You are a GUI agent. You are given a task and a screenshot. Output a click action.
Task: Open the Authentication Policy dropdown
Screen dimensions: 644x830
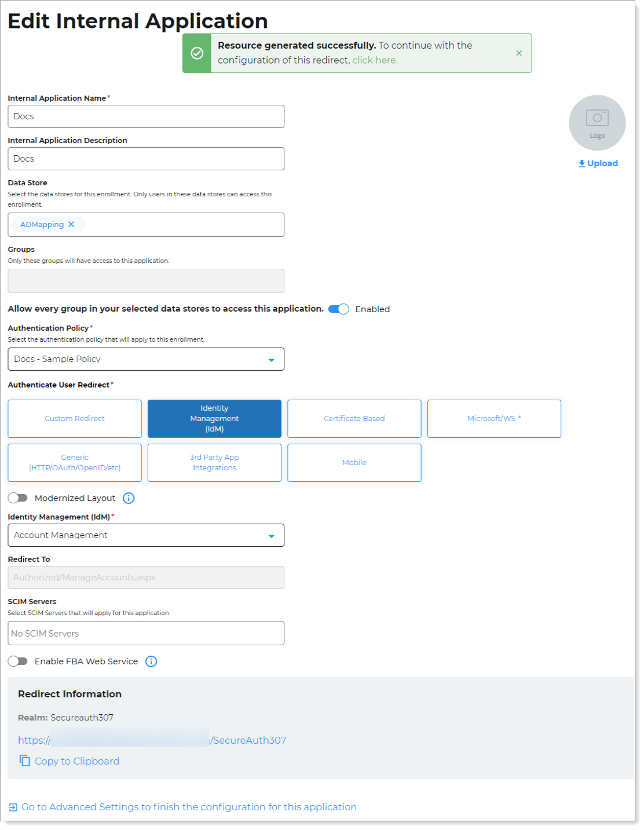[146, 359]
